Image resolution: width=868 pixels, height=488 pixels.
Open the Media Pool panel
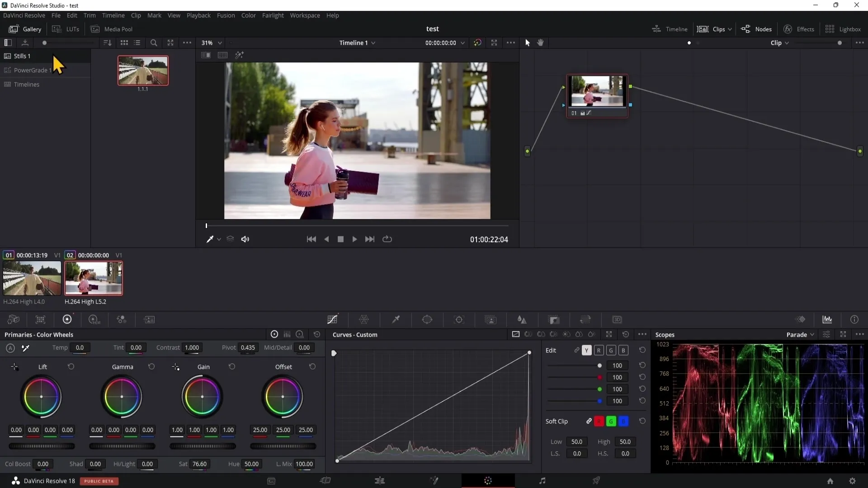click(x=112, y=29)
